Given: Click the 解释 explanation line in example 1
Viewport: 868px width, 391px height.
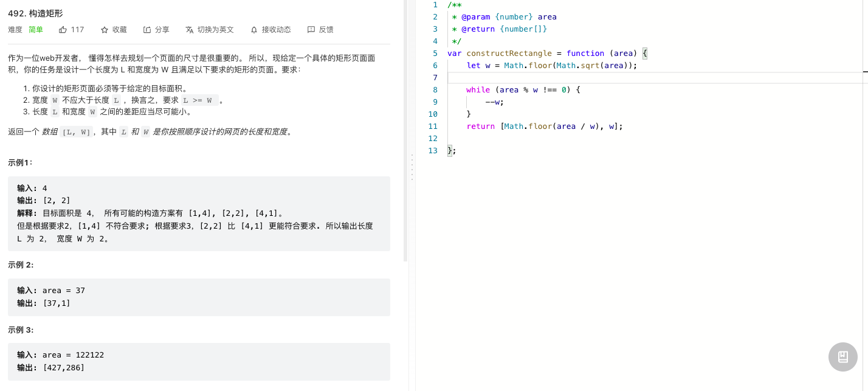Looking at the screenshot, I should tap(150, 213).
